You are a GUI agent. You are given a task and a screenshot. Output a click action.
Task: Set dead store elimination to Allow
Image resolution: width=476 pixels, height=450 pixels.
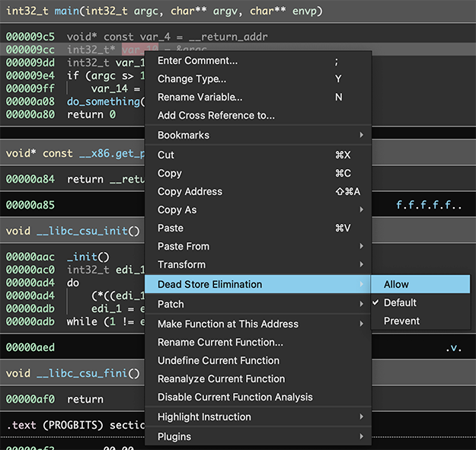[x=420, y=284]
